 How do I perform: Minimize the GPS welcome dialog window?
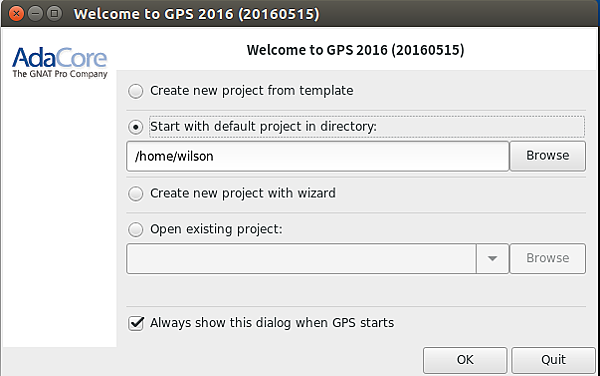tap(35, 14)
